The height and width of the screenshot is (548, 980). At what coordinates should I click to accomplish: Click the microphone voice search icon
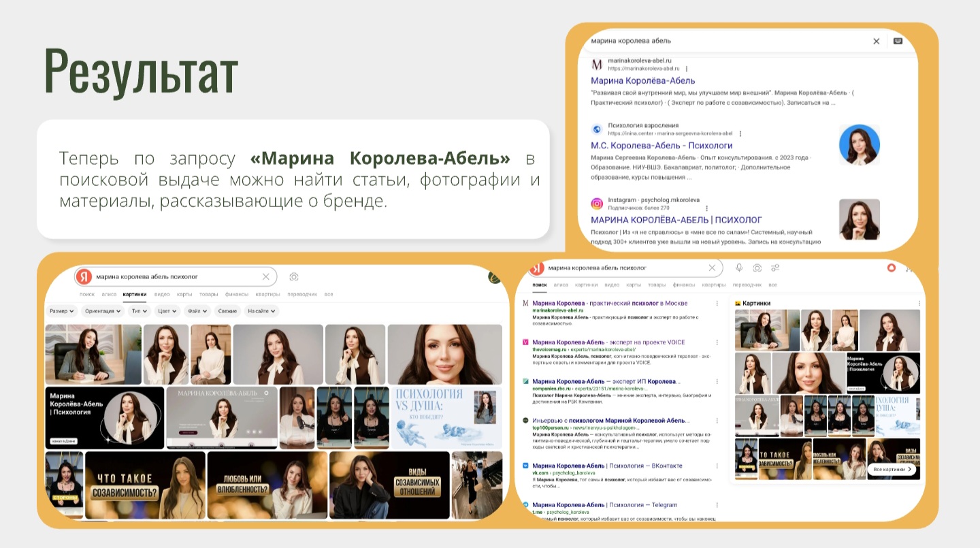pyautogui.click(x=739, y=268)
